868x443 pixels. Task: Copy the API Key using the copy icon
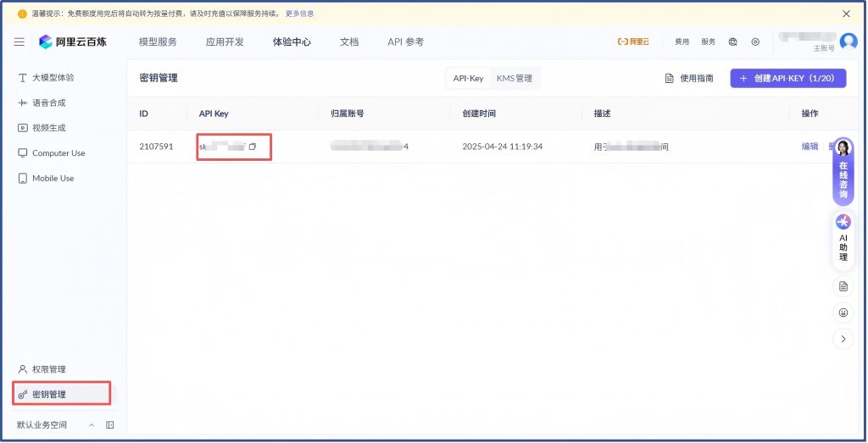[x=252, y=147]
